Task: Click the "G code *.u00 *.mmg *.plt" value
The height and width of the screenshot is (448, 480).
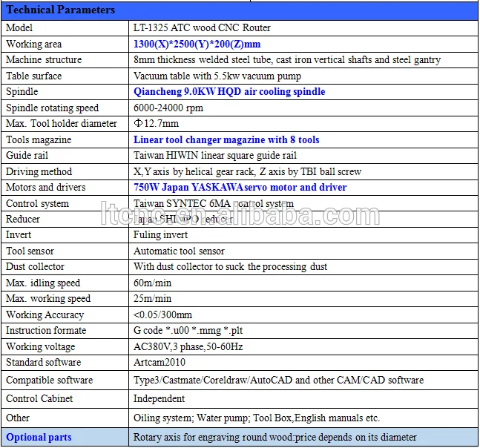Action: pos(188,331)
